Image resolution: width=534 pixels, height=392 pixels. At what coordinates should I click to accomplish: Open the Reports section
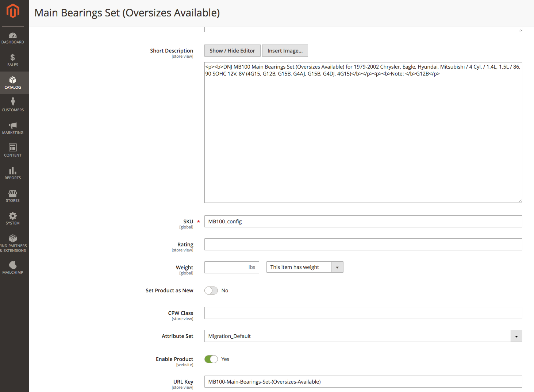[13, 173]
